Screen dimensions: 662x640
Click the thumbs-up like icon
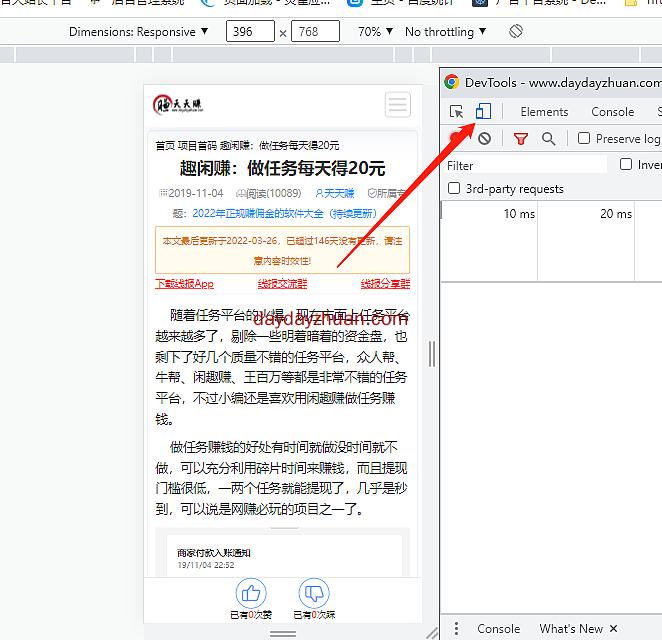251,593
